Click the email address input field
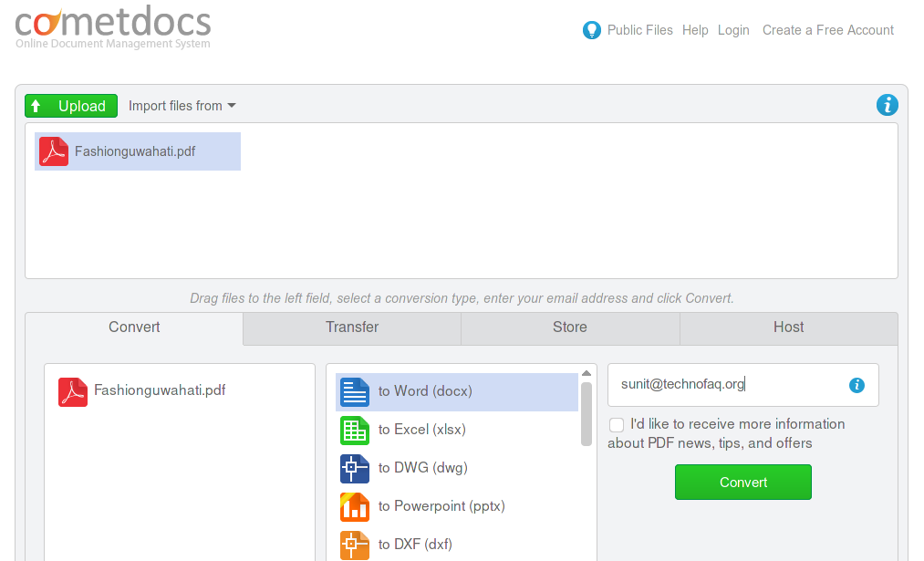Image resolution: width=924 pixels, height=561 pixels. click(x=743, y=385)
